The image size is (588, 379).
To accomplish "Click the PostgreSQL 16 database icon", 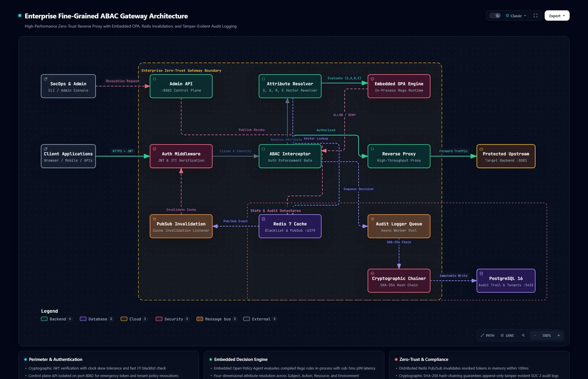I will click(481, 273).
